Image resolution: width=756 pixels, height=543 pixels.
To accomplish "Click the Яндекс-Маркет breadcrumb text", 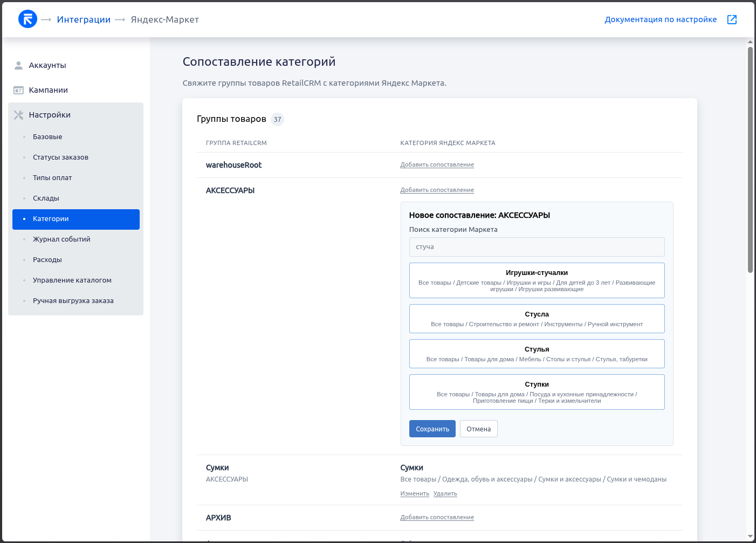I will click(x=165, y=19).
